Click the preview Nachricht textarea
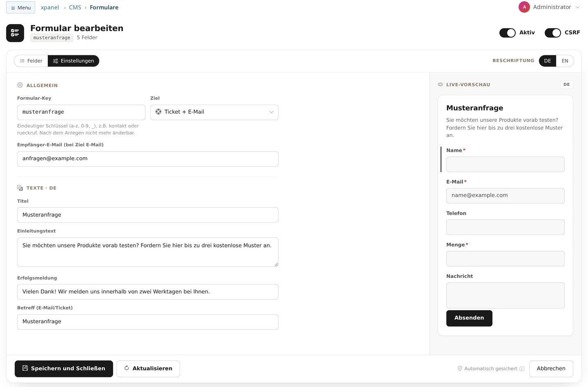Viewport: 588px width, 387px height. [506, 295]
